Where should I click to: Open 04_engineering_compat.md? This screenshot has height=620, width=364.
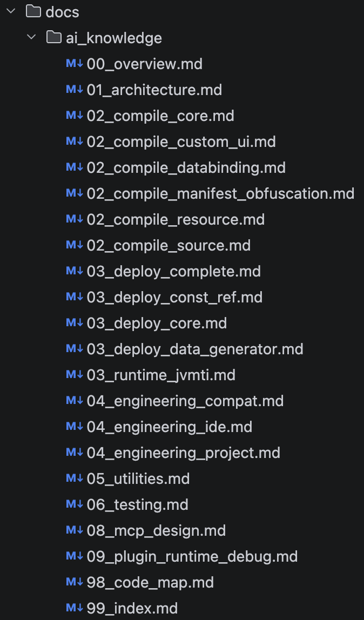(x=185, y=401)
